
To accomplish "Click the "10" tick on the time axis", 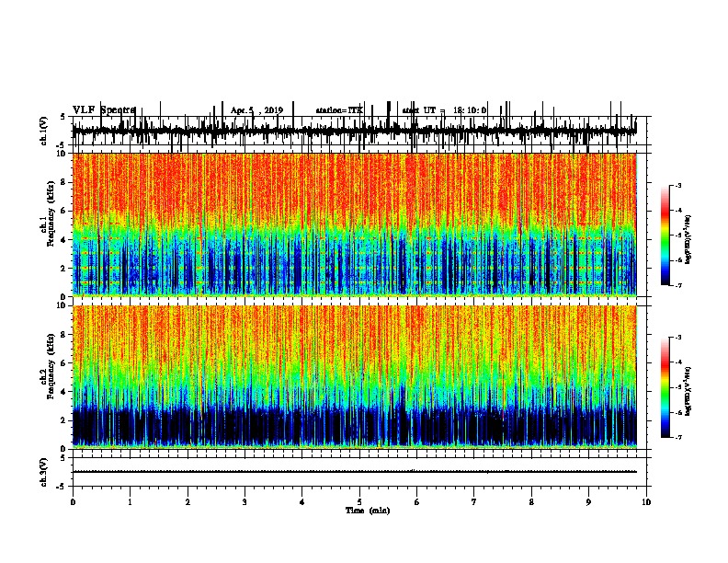I will [646, 502].
